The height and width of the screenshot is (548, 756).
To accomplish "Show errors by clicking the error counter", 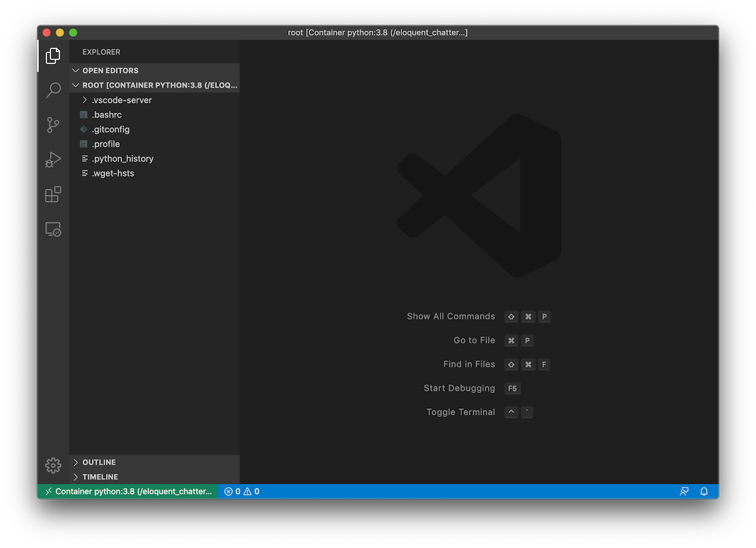I will click(233, 491).
